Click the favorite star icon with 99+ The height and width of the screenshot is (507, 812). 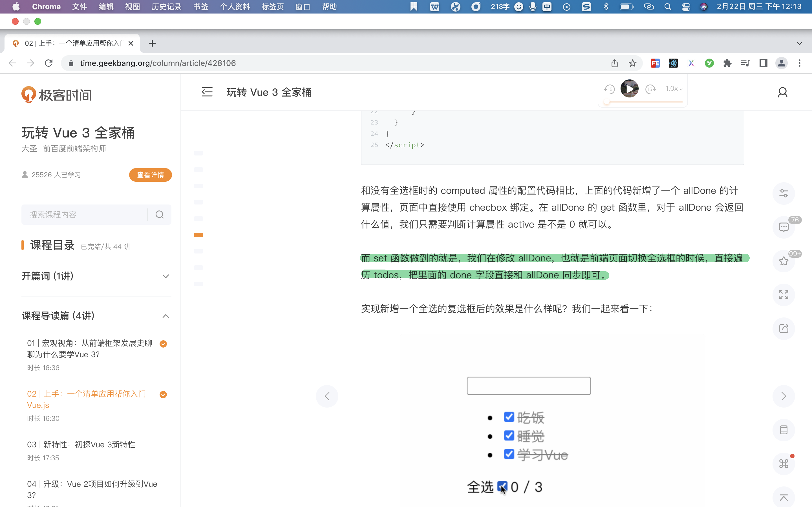(784, 261)
